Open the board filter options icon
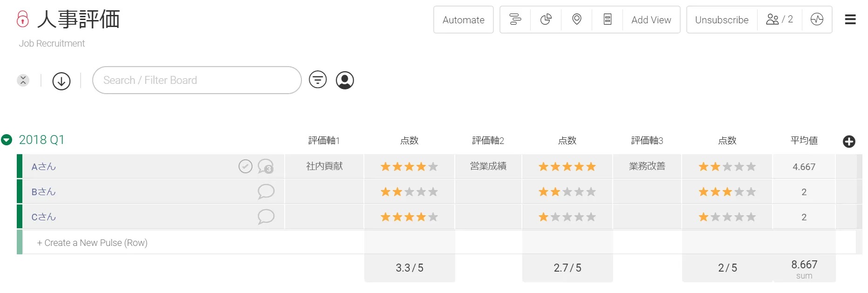Viewport: 868px width, 293px height. [x=318, y=80]
